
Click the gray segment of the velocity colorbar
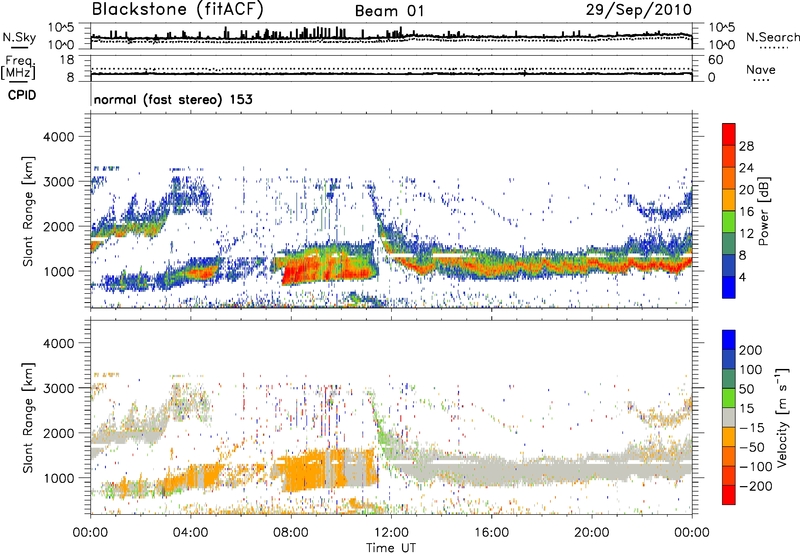click(729, 417)
